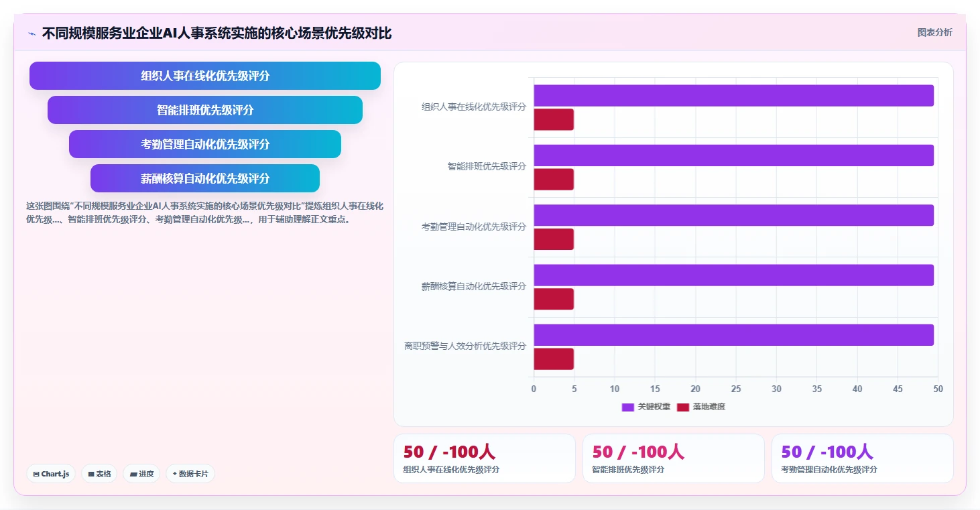Click red bar for 考勤管理自动化优先级评分
Image resolution: width=980 pixels, height=510 pixels.
pos(554,239)
